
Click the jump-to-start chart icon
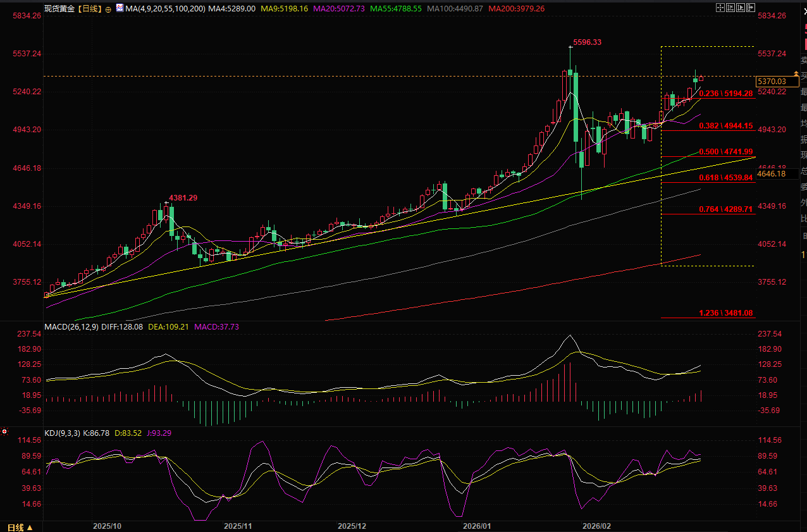tap(730, 8)
